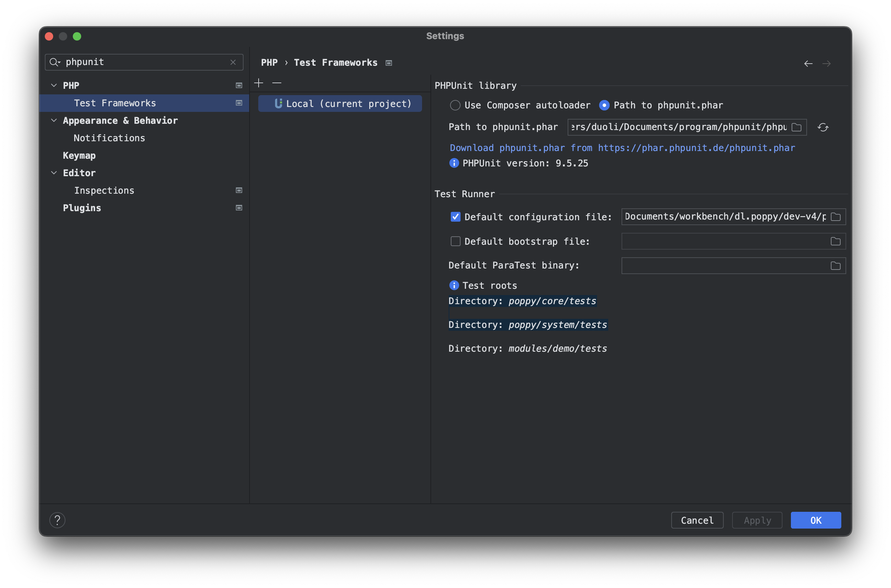Screen dimensions: 891x588
Task: Collapse the PHP tree section
Action: coord(54,86)
